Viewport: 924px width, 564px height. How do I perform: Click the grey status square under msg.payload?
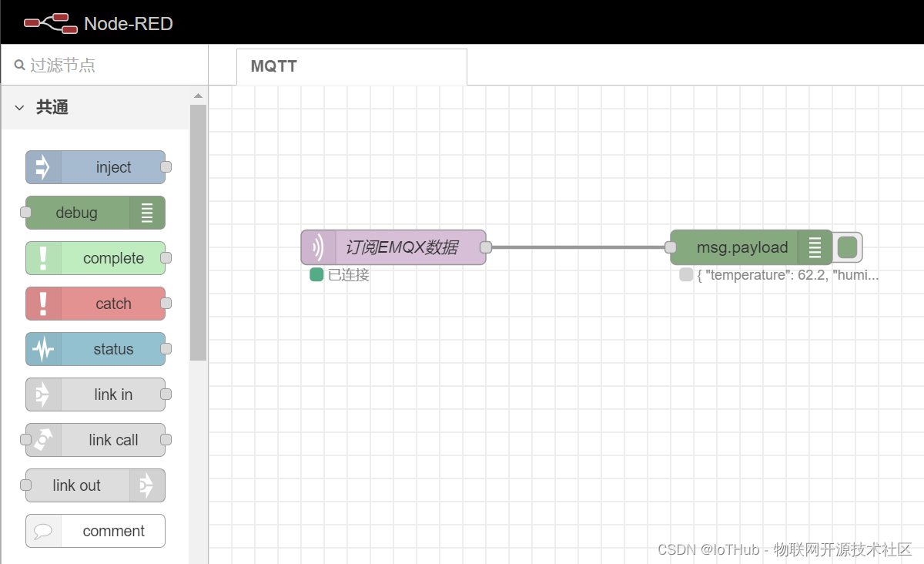[686, 274]
